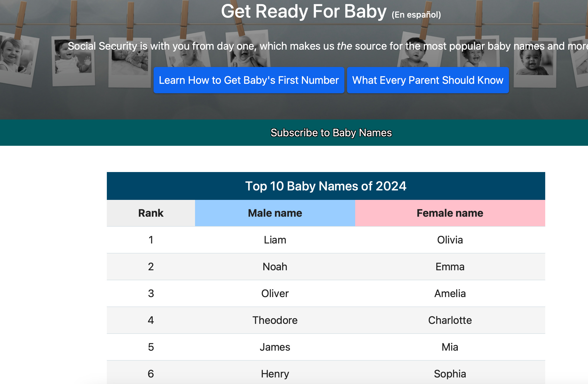The height and width of the screenshot is (384, 588).
Task: Select the Male name column header
Action: point(275,213)
